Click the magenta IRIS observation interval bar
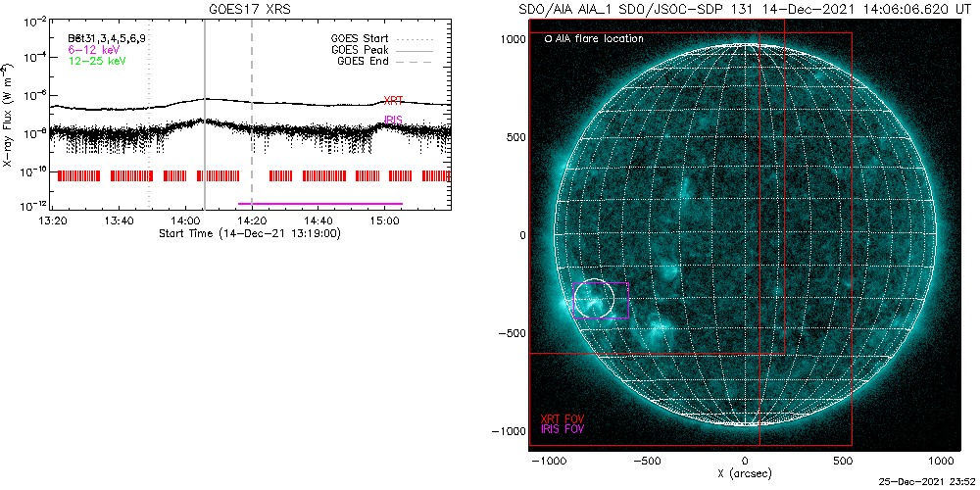Image resolution: width=980 pixels, height=490 pixels. click(x=320, y=203)
